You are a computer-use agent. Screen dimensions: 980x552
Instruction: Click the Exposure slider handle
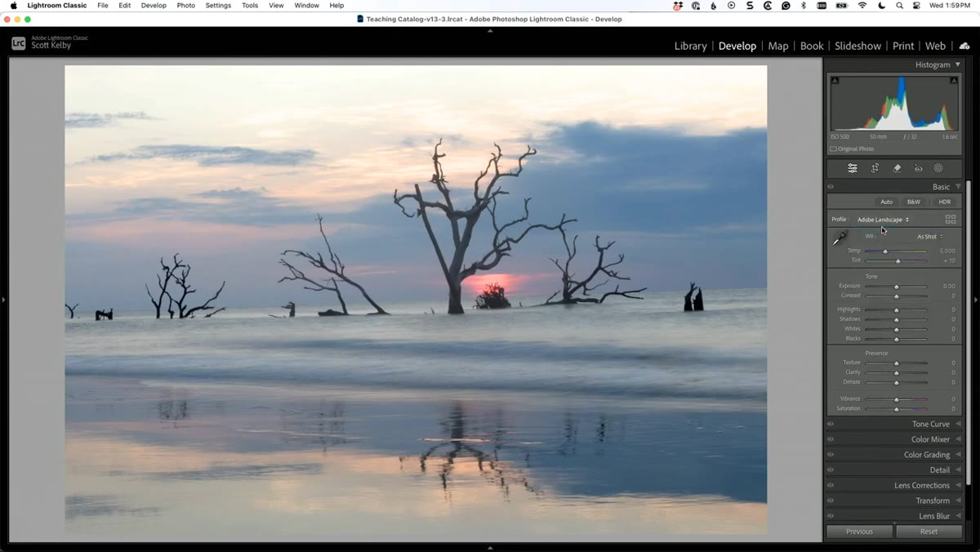point(896,287)
